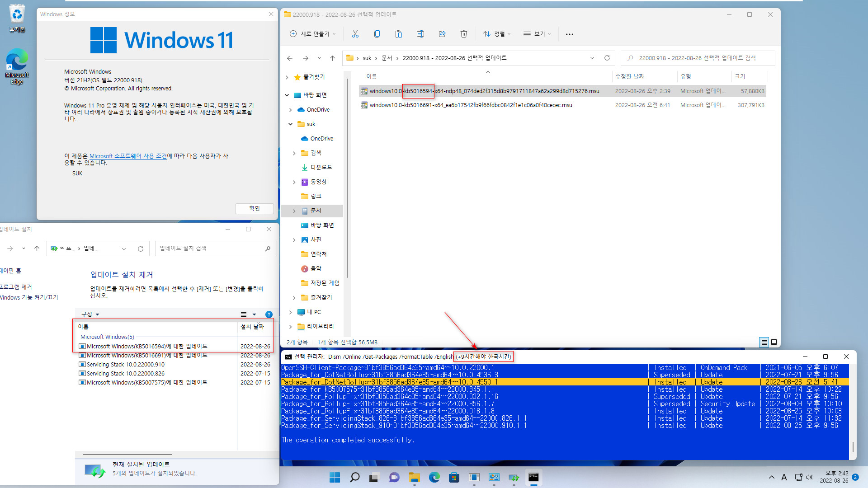Go forward in File Explorer
Image resolution: width=868 pixels, height=488 pixels.
tap(306, 58)
